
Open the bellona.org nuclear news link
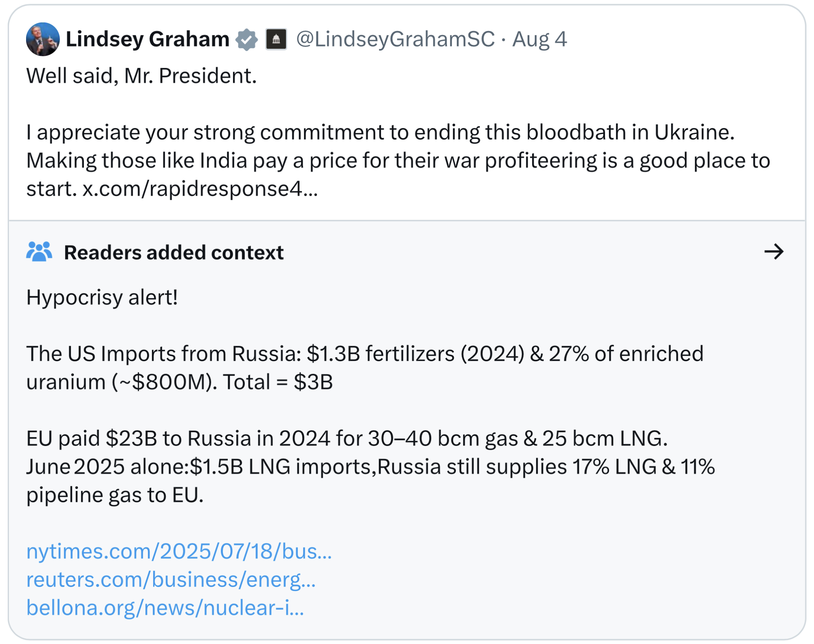(x=165, y=608)
